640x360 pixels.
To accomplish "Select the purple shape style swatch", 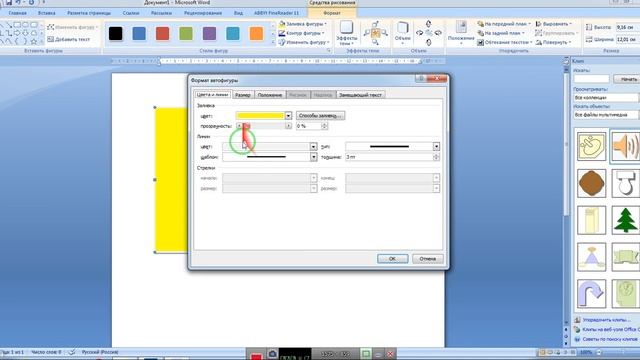I will click(x=209, y=33).
